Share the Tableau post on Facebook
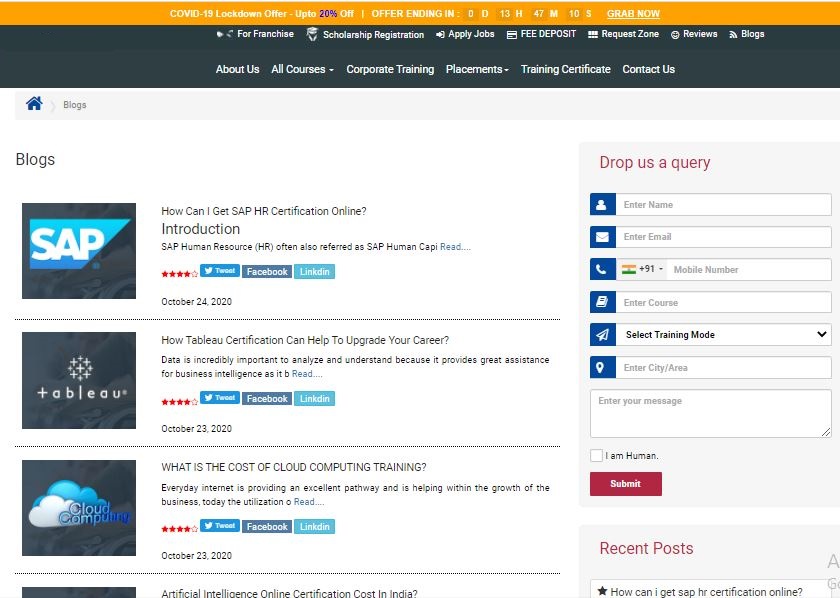The image size is (840, 598). 267,399
